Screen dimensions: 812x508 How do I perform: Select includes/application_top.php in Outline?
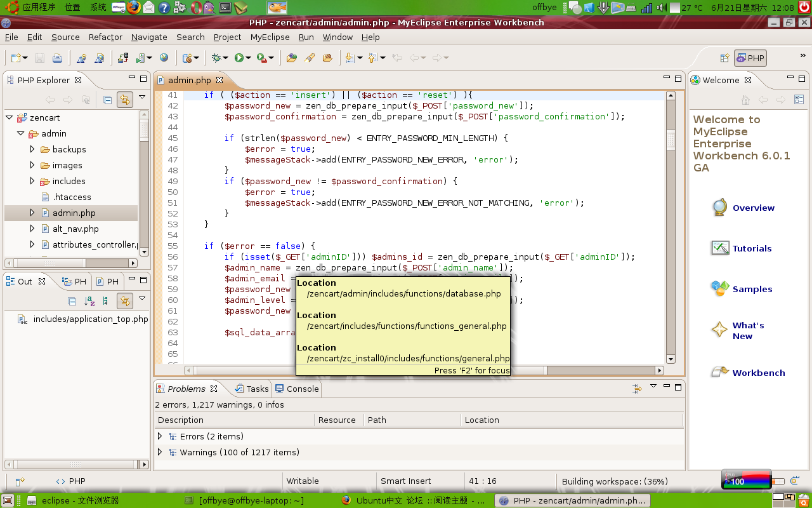pyautogui.click(x=91, y=319)
